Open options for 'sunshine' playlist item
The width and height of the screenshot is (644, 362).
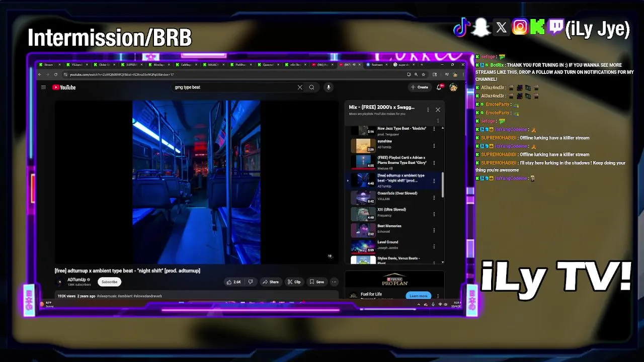point(434,146)
